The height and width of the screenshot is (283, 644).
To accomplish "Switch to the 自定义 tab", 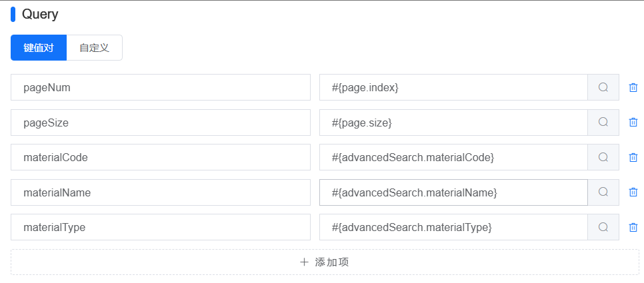I will click(x=95, y=47).
